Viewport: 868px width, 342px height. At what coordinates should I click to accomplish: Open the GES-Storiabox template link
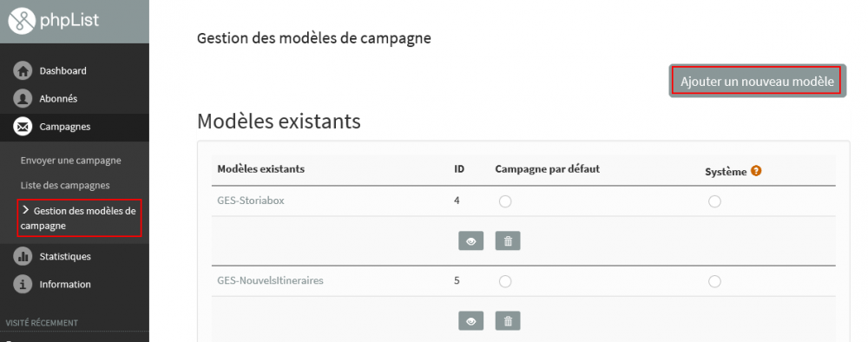pyautogui.click(x=251, y=201)
